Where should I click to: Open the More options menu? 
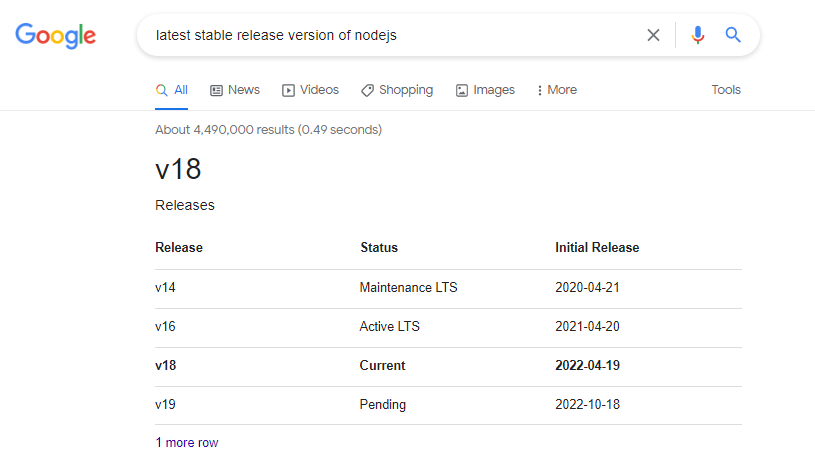557,90
